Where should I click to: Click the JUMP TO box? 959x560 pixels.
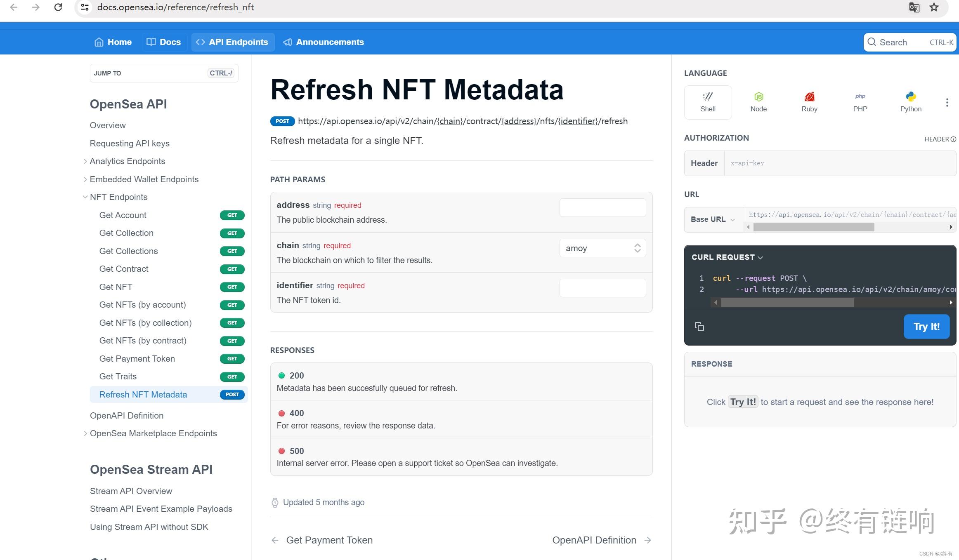point(164,73)
